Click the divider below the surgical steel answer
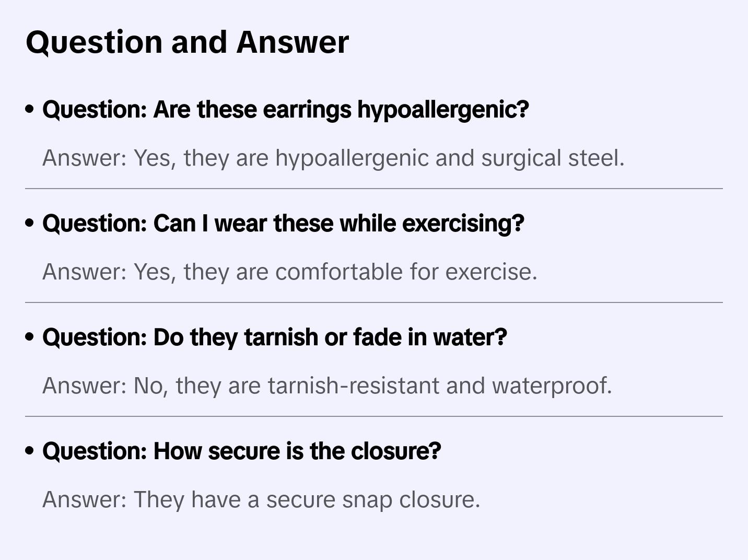The height and width of the screenshot is (560, 748). click(374, 189)
